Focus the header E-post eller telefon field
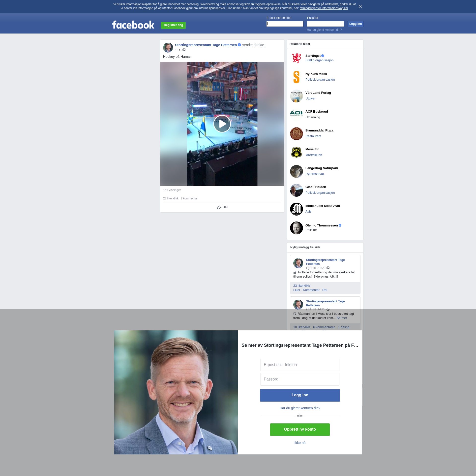 coord(285,24)
